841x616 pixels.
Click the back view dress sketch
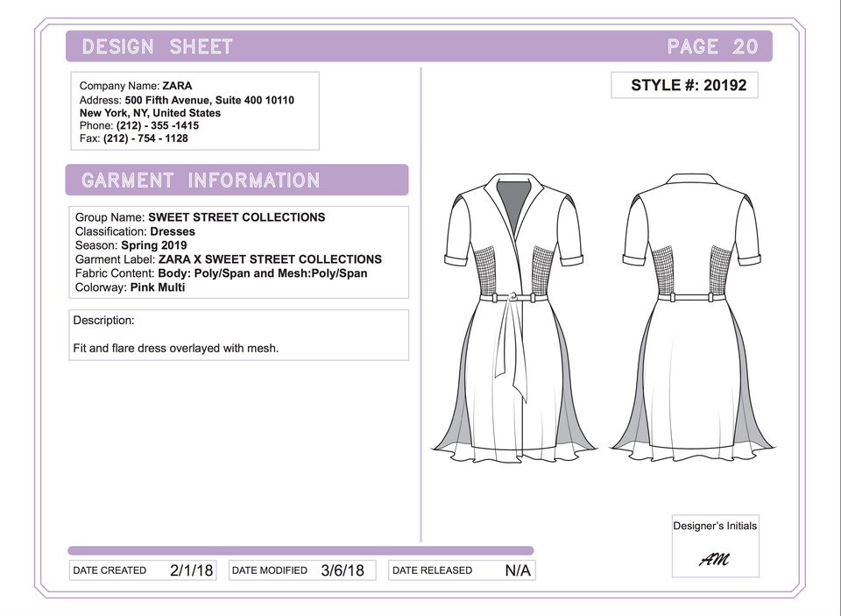pyautogui.click(x=692, y=318)
